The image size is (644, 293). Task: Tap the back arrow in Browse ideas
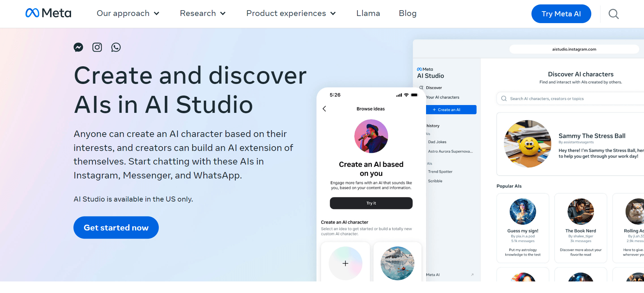tap(324, 109)
